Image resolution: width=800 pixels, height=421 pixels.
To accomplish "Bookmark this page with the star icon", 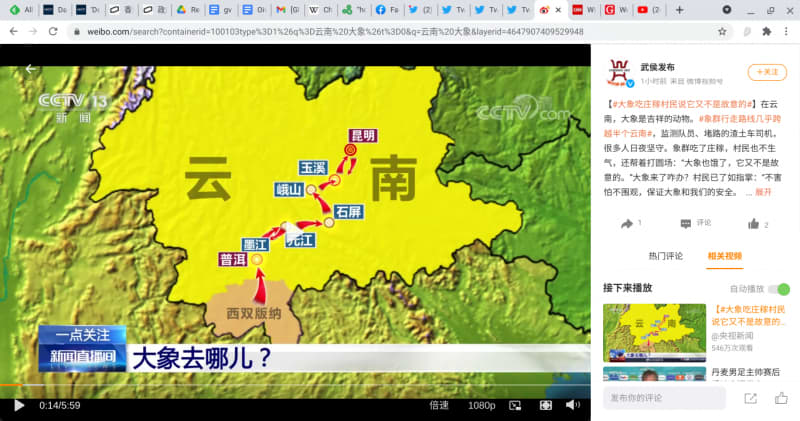I will [x=722, y=32].
